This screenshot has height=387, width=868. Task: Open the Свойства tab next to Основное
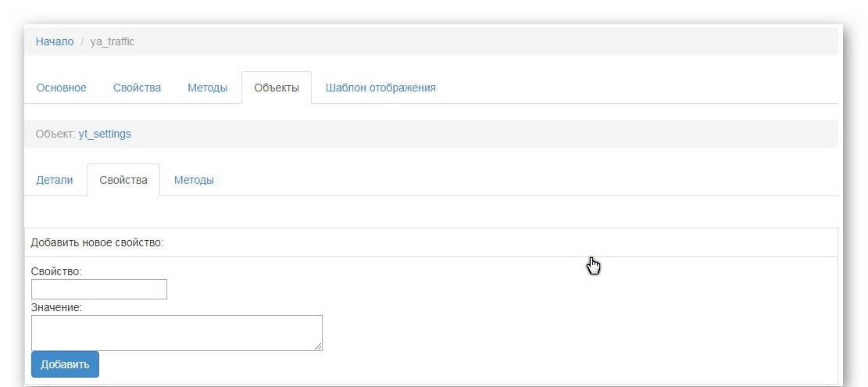[137, 88]
